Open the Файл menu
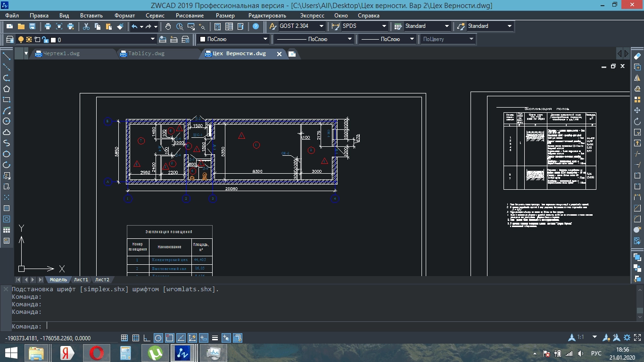This screenshot has height=362, width=644. pyautogui.click(x=12, y=16)
